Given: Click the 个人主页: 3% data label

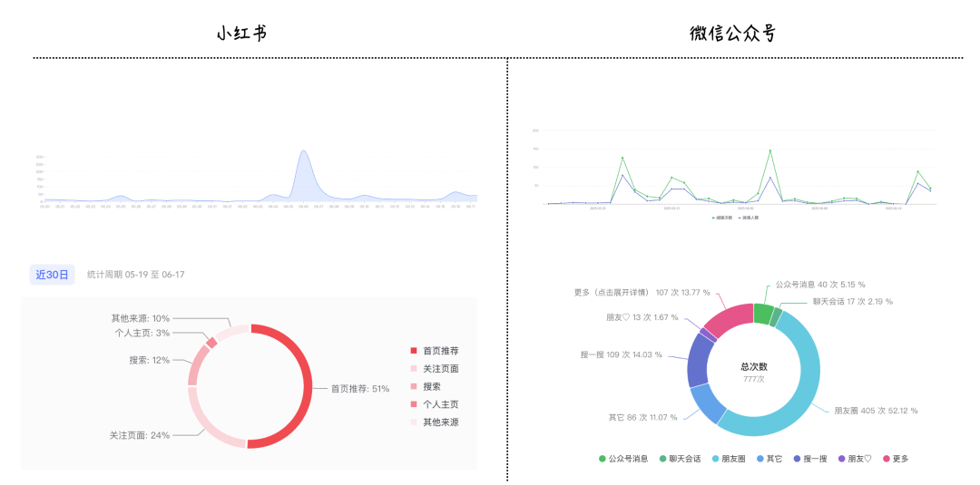Looking at the screenshot, I should [142, 333].
